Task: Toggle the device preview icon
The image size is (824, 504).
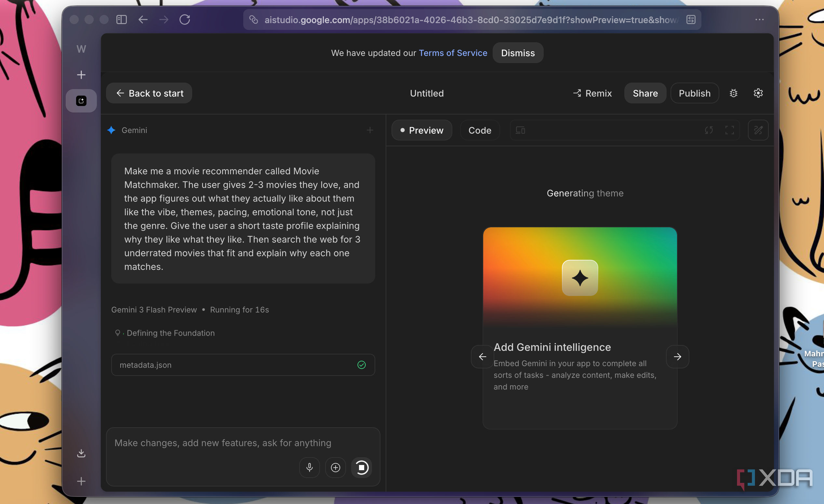Action: point(520,130)
